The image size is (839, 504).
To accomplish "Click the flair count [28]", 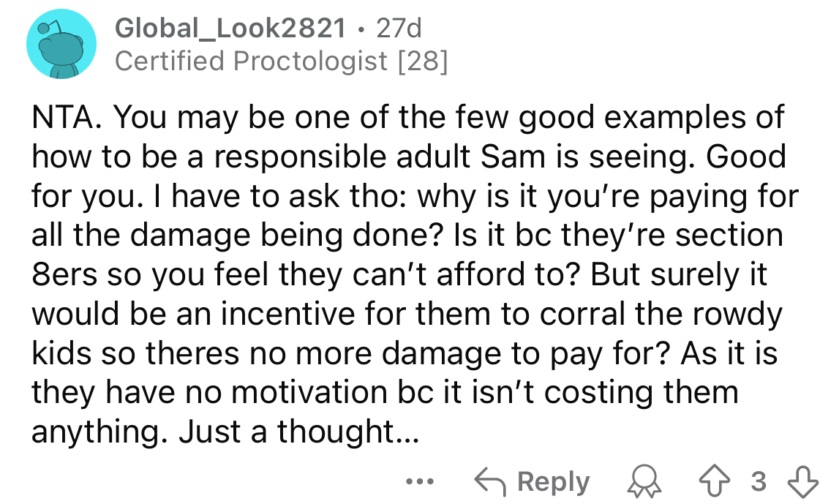I will click(421, 61).
